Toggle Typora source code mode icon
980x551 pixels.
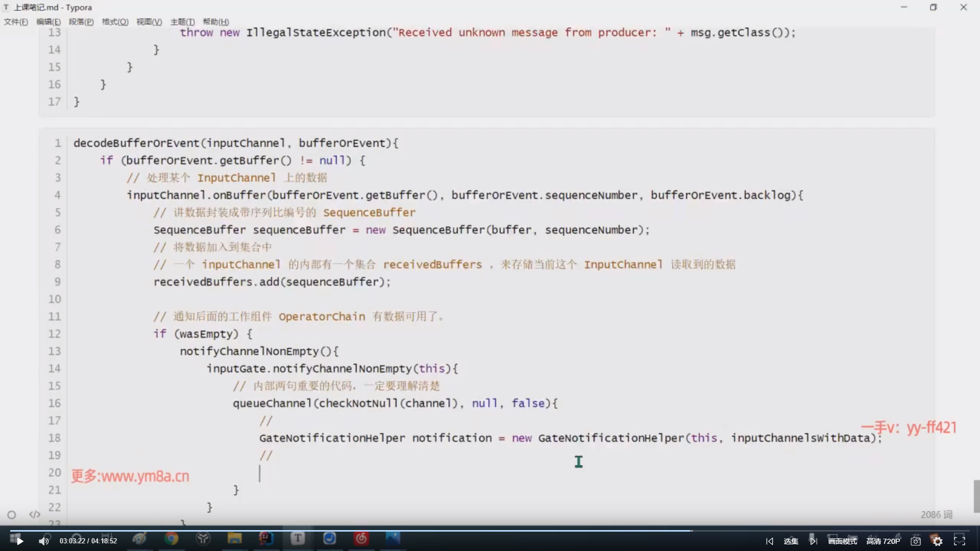click(x=35, y=514)
